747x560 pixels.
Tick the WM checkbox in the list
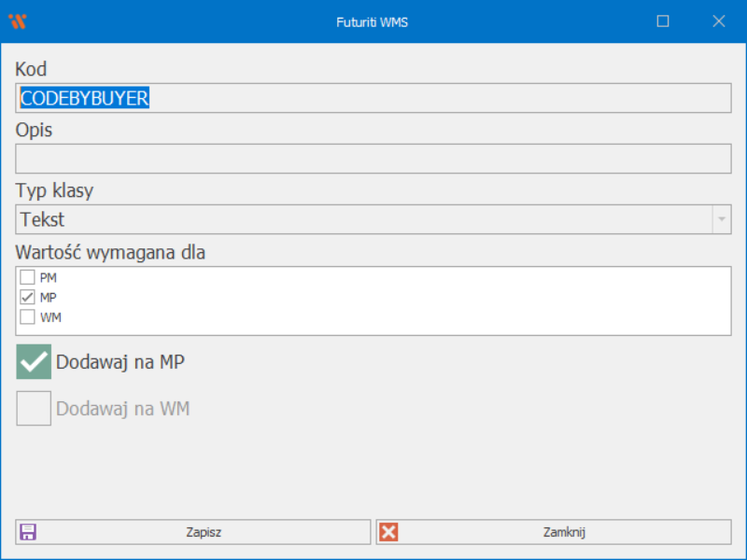28,317
